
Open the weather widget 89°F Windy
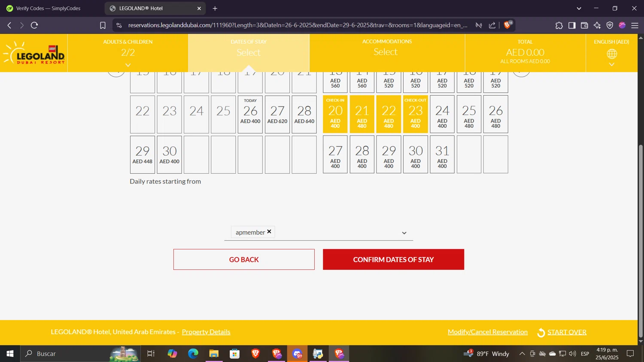[x=486, y=353]
